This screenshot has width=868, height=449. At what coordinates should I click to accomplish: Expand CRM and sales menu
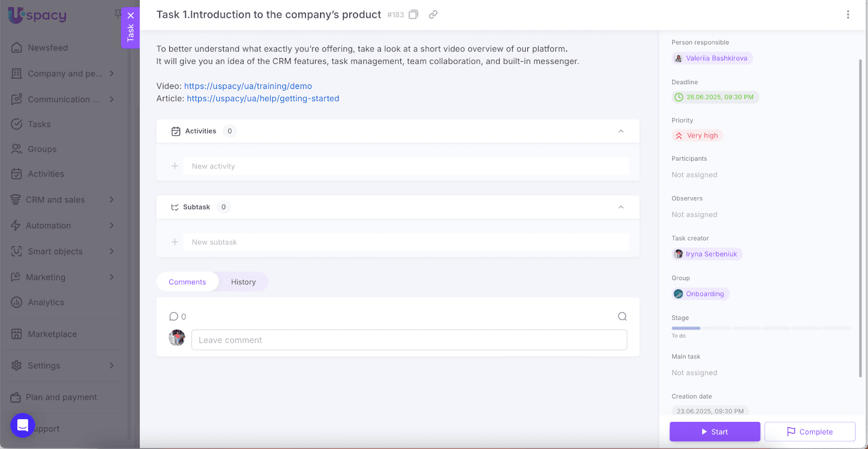(x=111, y=200)
